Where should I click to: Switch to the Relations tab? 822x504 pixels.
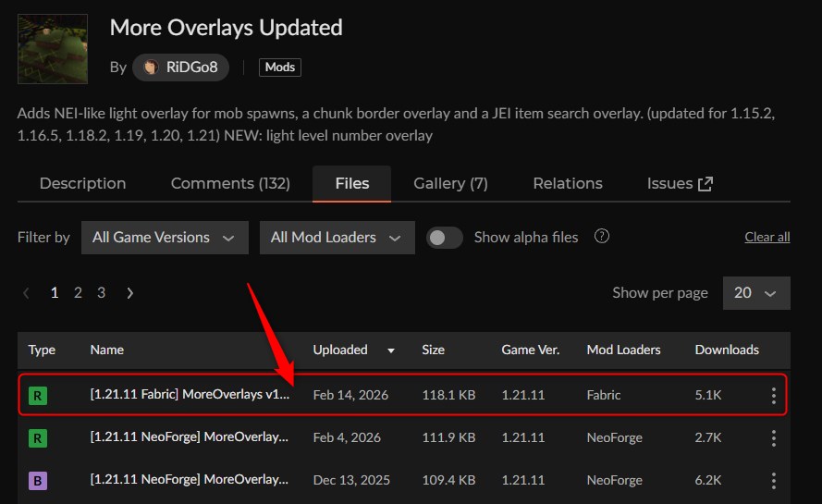click(568, 183)
